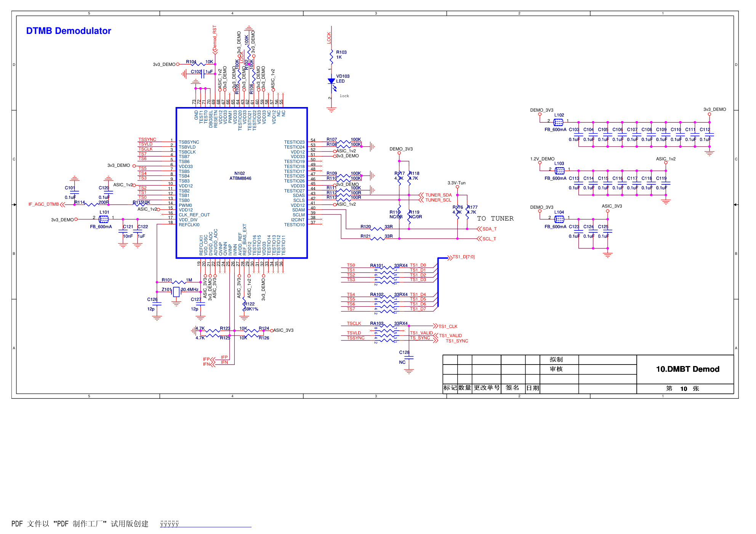This screenshot has height=534, width=756.
Task: Click the R122 resistor label
Action: (x=250, y=304)
